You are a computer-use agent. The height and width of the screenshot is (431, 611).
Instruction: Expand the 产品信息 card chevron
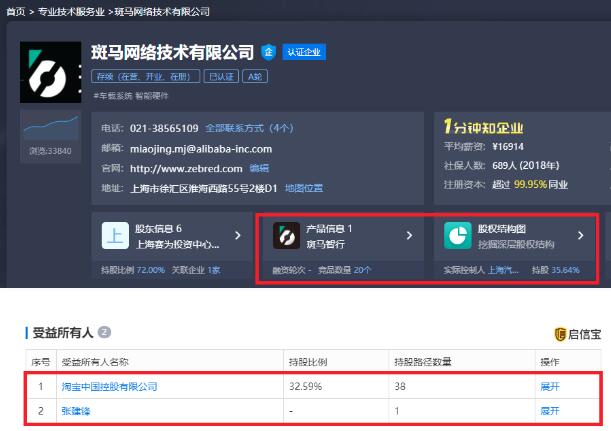point(409,235)
